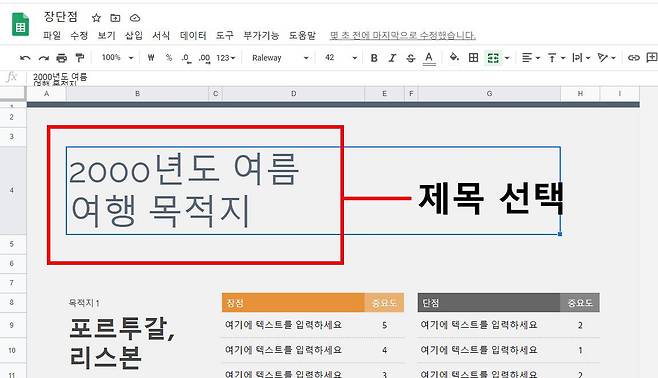Open the 123 number format dropdown
This screenshot has height=378, width=658.
tap(226, 58)
